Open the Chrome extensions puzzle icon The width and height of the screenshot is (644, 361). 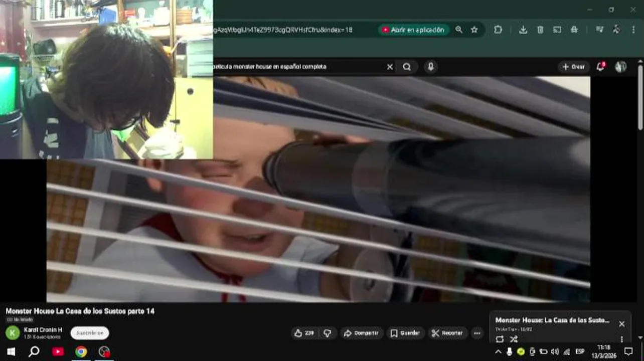pyautogui.click(x=498, y=30)
